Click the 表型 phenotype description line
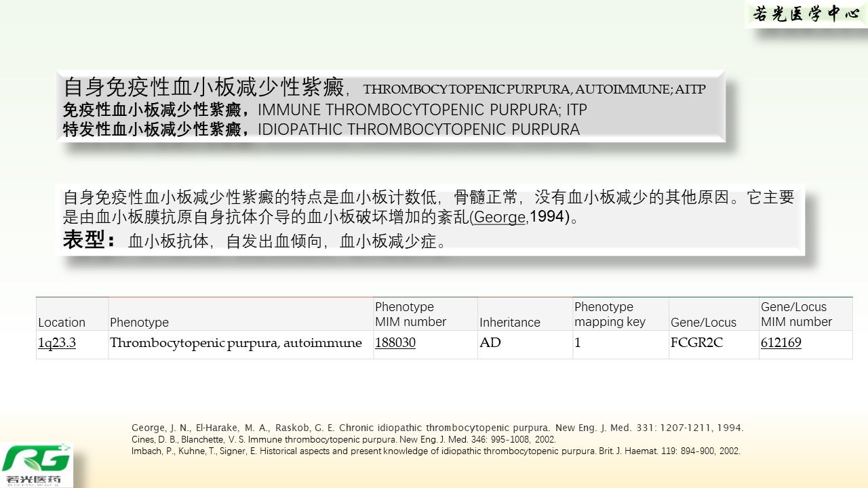Image resolution: width=868 pixels, height=488 pixels. pos(255,241)
